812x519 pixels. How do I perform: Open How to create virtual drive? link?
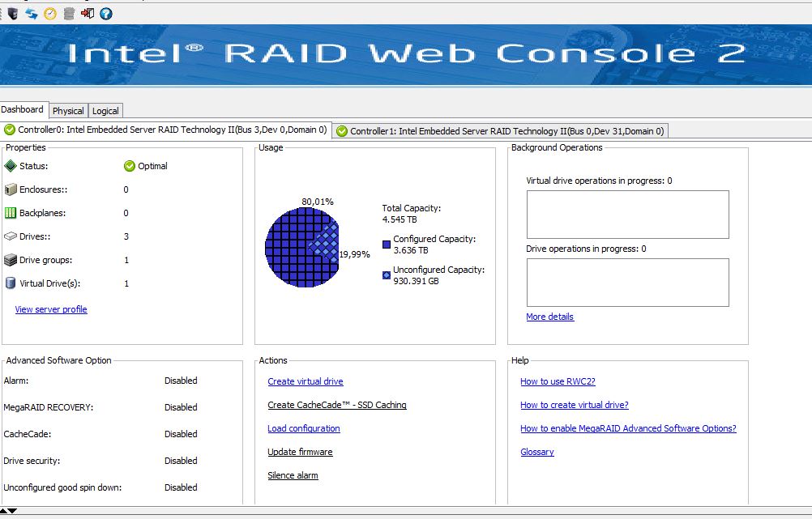(x=575, y=405)
